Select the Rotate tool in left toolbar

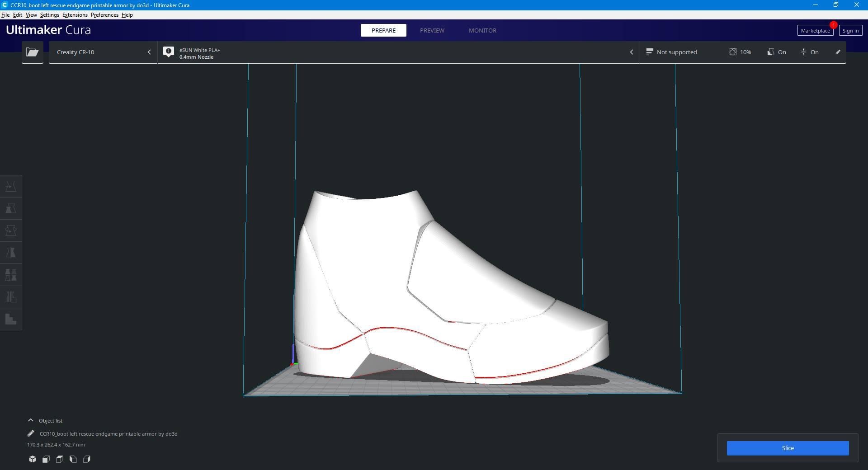11,230
